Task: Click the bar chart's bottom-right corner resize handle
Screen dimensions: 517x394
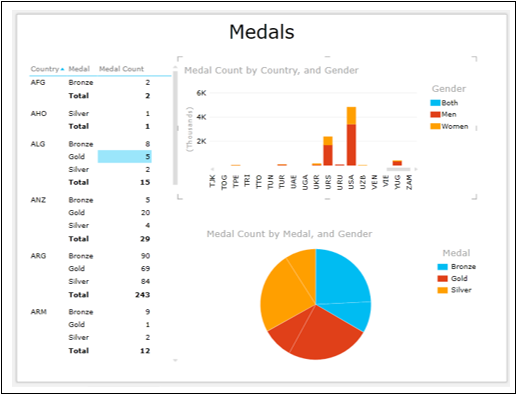Action: [475, 197]
